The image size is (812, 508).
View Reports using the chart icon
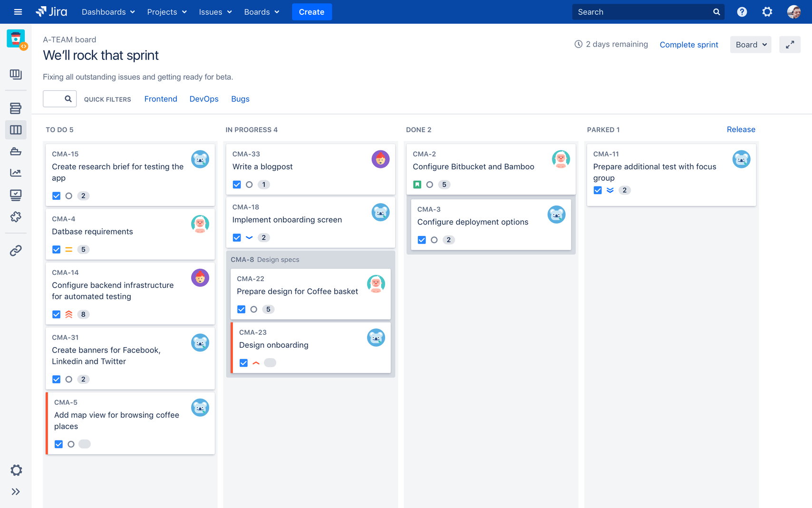[16, 173]
